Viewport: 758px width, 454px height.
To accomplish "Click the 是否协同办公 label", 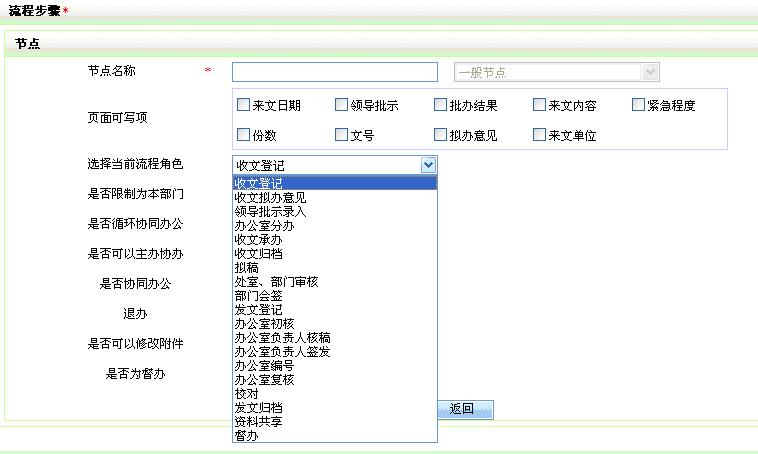I will pos(135,284).
